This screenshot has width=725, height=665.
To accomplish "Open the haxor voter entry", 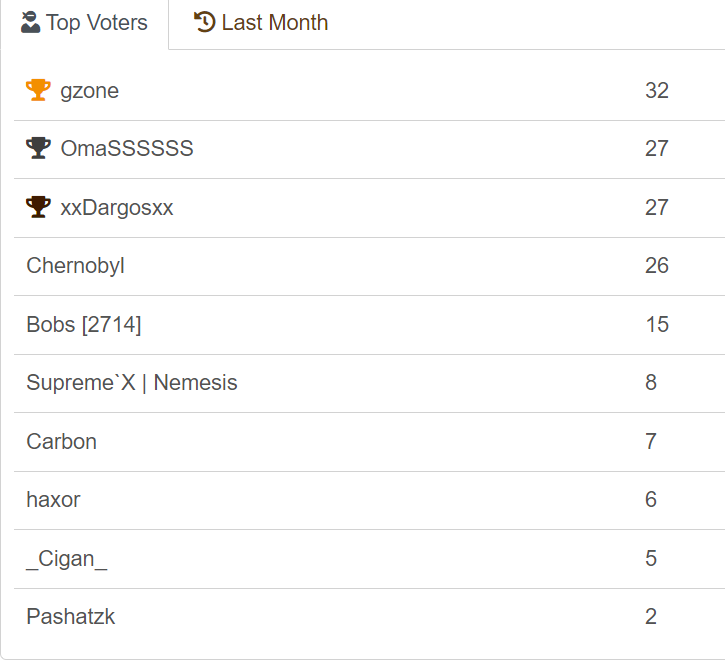I will pyautogui.click(x=53, y=500).
